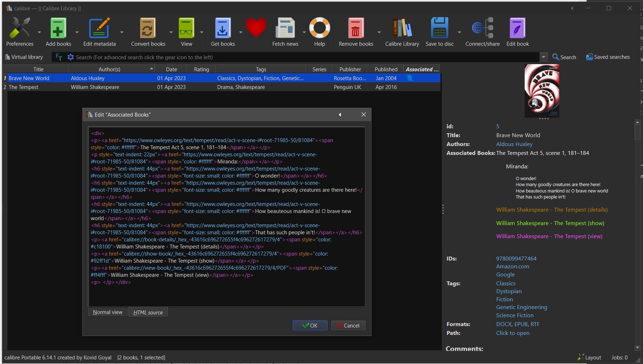The height and width of the screenshot is (364, 643).
Task: Switch to the Normal view tab
Action: click(108, 312)
